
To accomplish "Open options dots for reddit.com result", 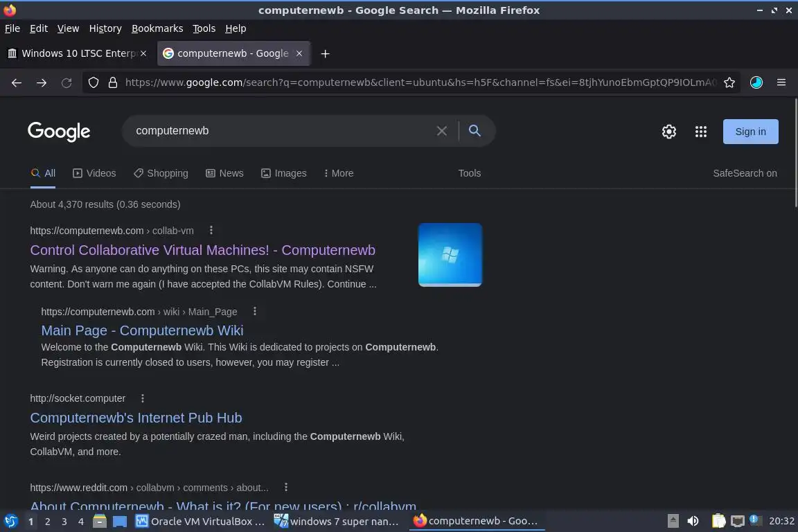I will 286,487.
